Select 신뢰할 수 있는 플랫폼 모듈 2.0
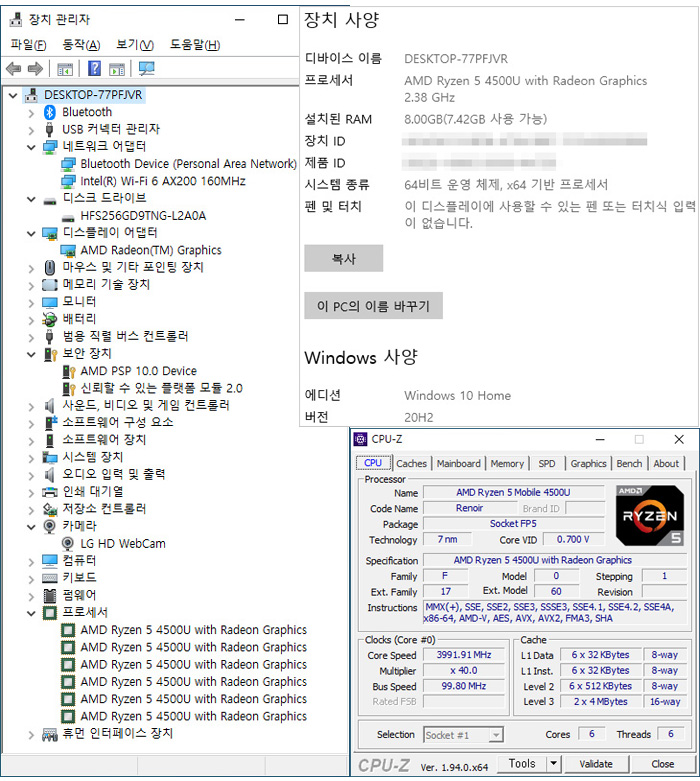Viewport: 700px width, 781px height. coord(161,389)
